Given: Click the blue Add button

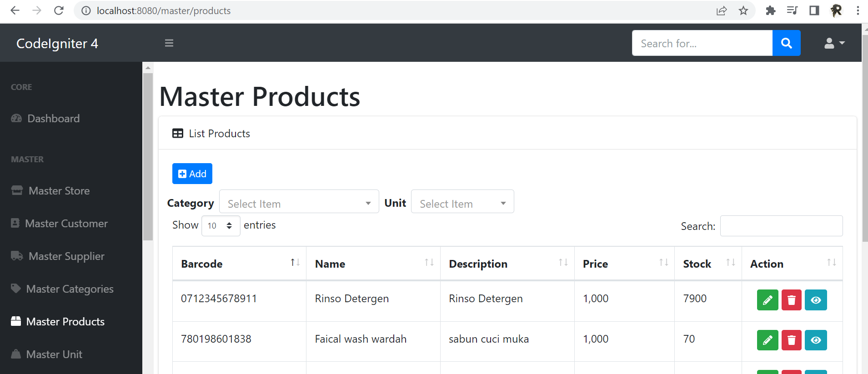Looking at the screenshot, I should coord(192,174).
